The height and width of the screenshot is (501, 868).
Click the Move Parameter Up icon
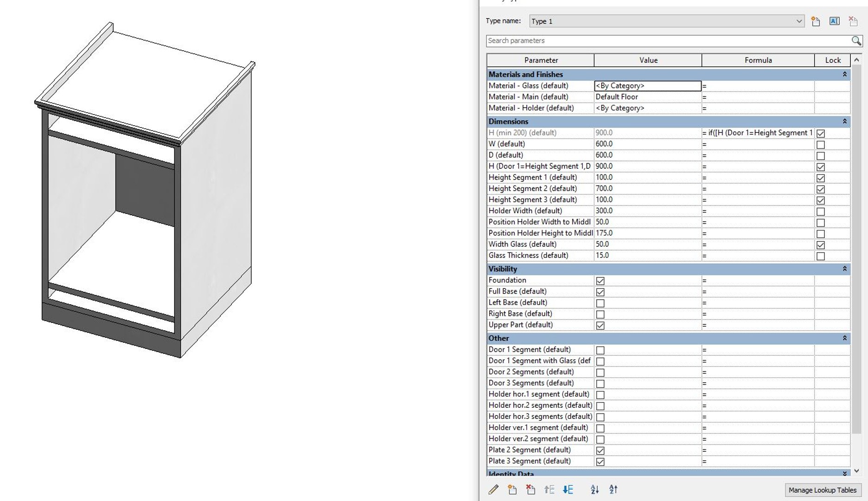coord(549,489)
